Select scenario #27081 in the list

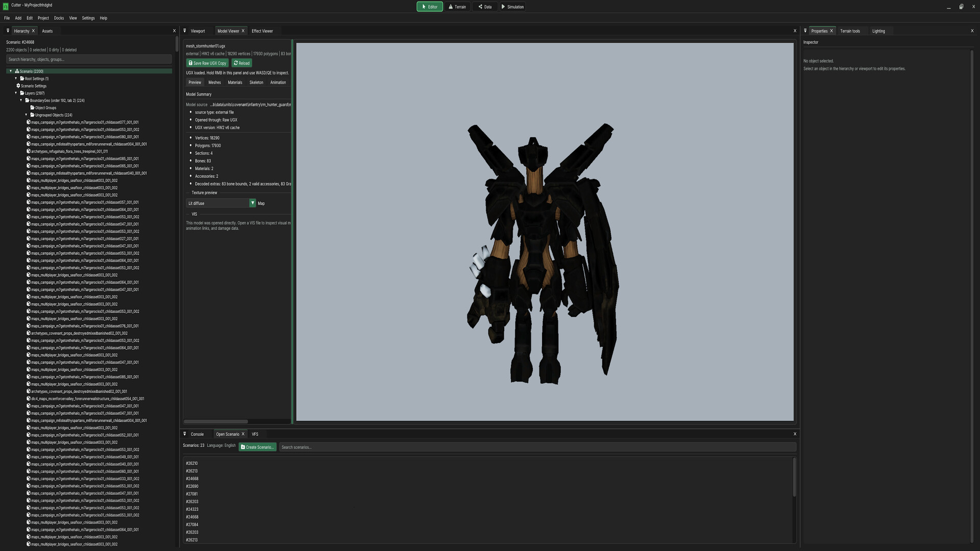tap(192, 494)
